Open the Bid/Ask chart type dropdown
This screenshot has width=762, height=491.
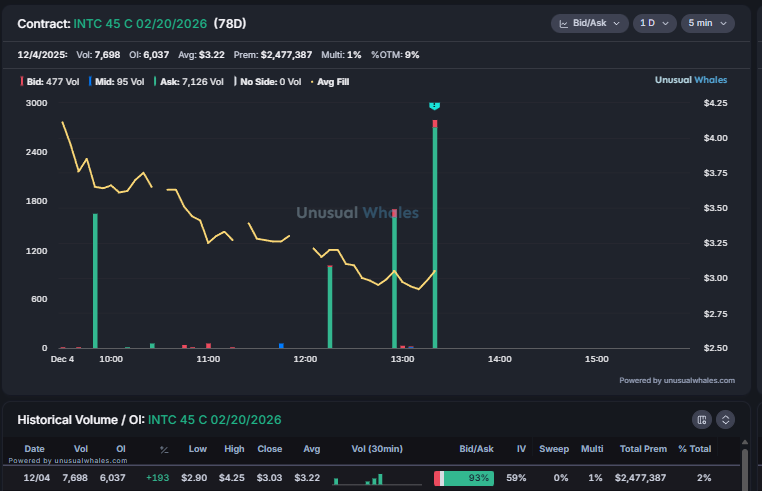click(x=589, y=23)
